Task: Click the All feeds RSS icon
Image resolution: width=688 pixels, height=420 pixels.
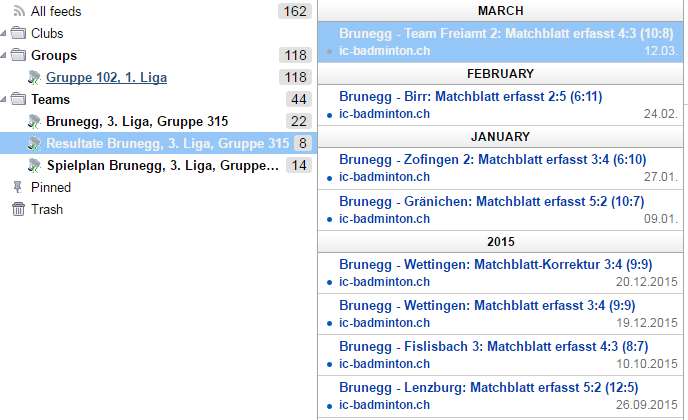Action: pos(18,11)
